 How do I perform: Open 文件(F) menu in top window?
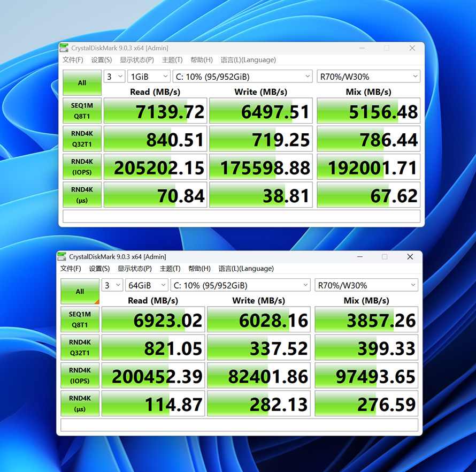tap(73, 60)
